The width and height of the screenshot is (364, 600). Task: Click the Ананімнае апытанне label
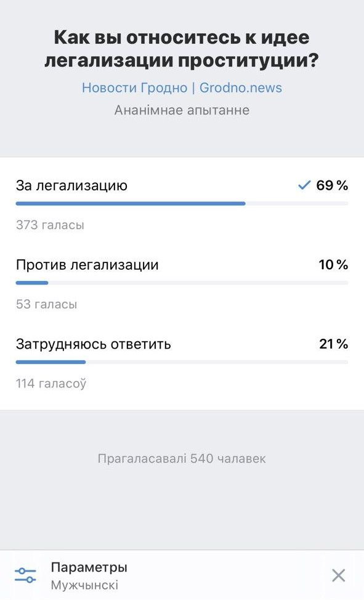[182, 110]
